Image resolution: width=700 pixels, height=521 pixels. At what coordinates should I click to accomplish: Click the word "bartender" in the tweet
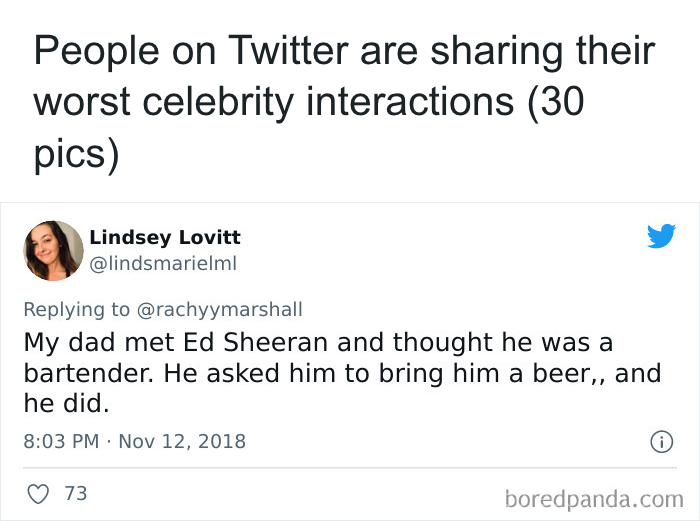click(x=86, y=373)
